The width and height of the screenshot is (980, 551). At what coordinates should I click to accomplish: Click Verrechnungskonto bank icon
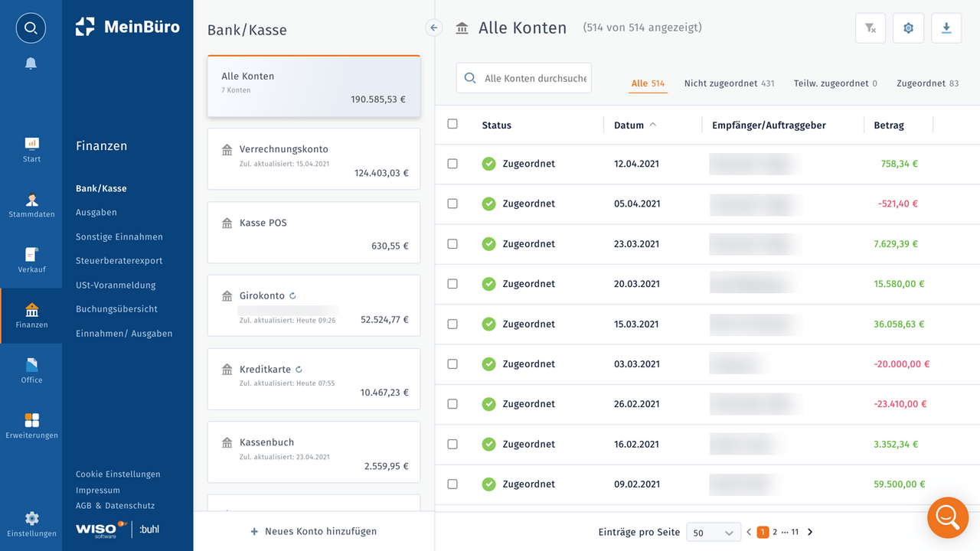tap(227, 150)
